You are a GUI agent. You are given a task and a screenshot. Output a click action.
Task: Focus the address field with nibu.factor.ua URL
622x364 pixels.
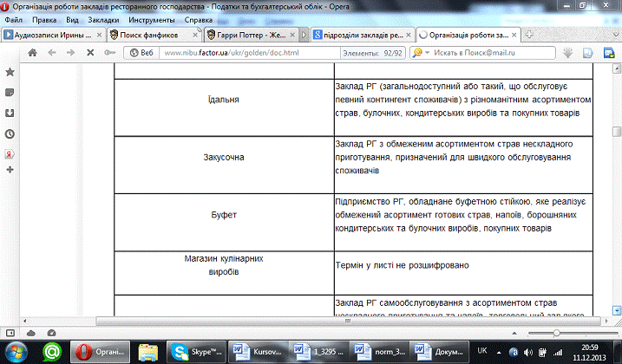click(x=250, y=53)
